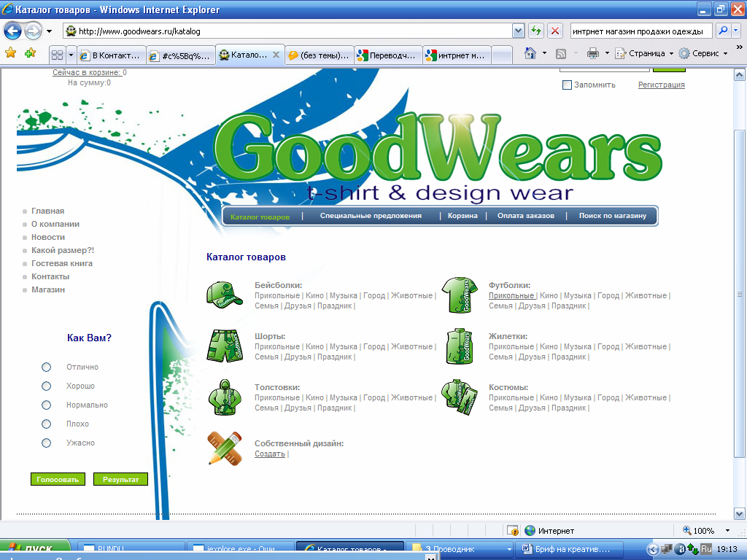The height and width of the screenshot is (560, 747).
Task: Click the Результат button
Action: 120,479
